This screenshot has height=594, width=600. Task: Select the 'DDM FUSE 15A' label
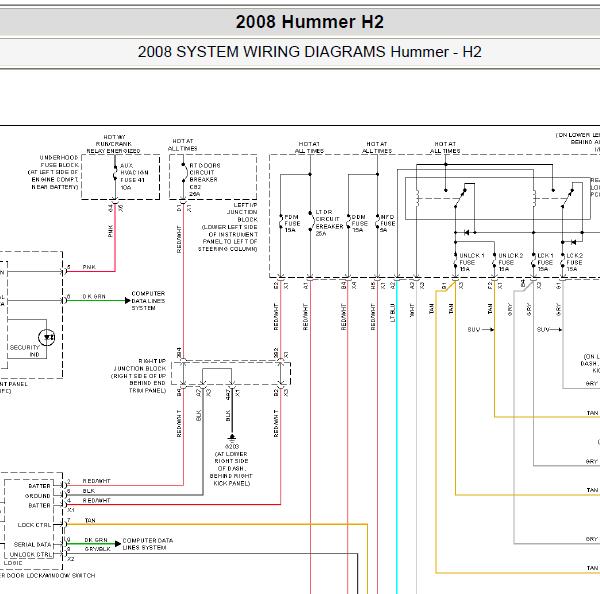point(359,224)
